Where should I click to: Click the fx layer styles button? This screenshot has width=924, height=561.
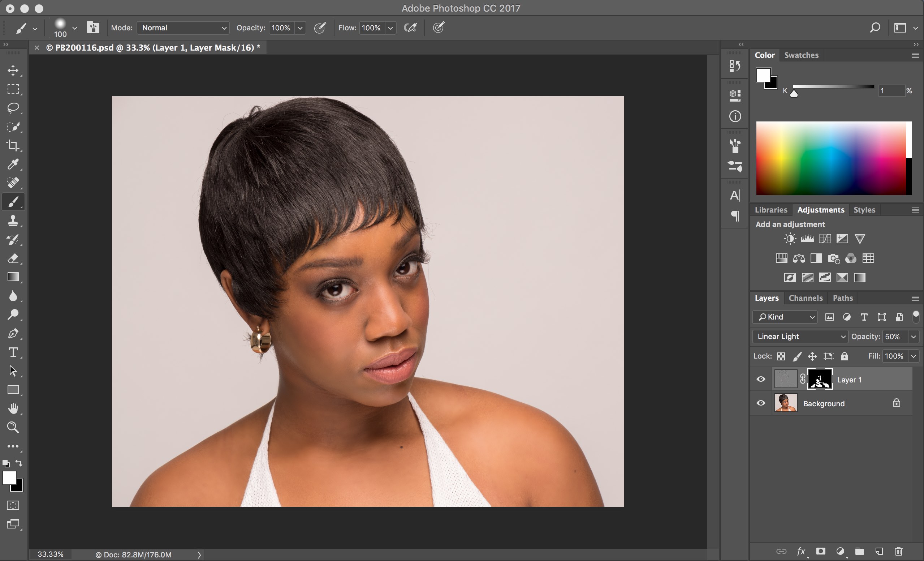pyautogui.click(x=802, y=552)
